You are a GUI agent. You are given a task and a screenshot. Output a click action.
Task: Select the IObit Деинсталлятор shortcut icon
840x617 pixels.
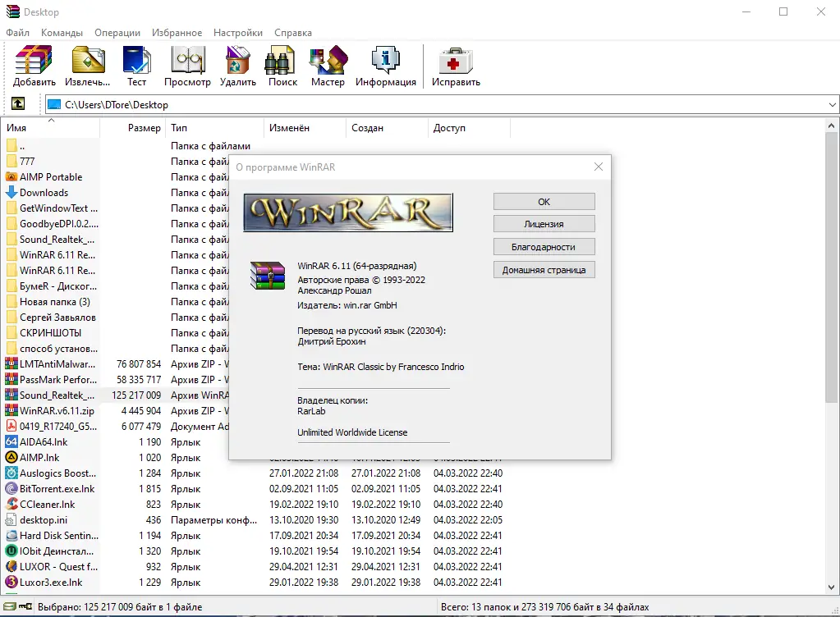(x=11, y=551)
